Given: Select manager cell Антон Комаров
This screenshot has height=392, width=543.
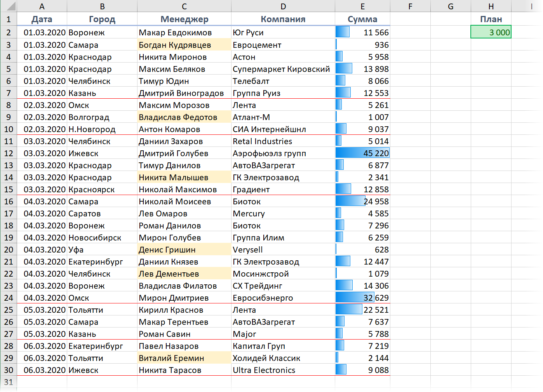Looking at the screenshot, I should pos(184,129).
